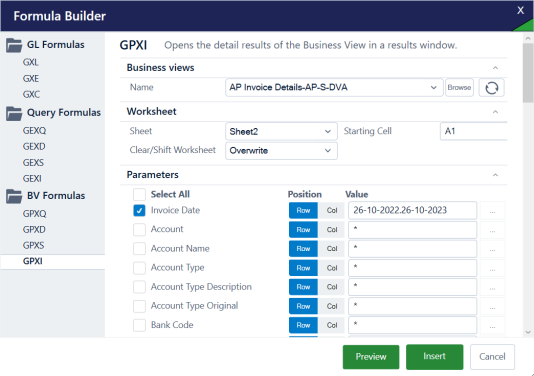Collapse the Business views section

point(495,68)
